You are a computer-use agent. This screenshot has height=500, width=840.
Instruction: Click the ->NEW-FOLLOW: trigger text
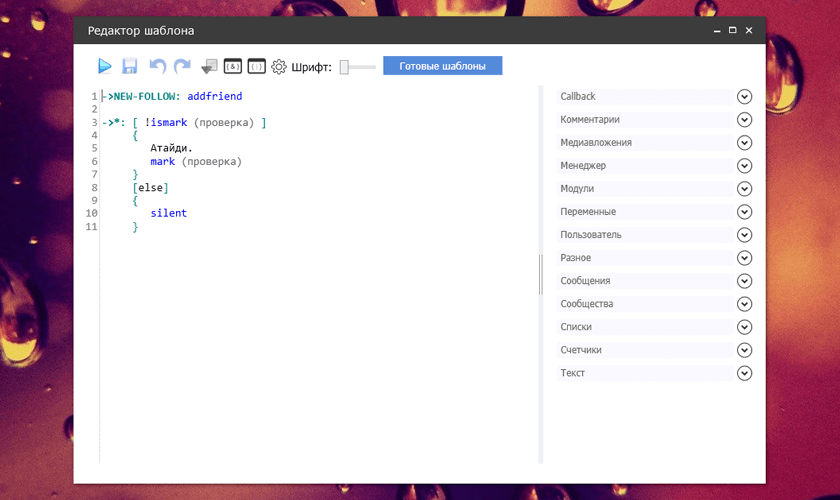point(141,96)
